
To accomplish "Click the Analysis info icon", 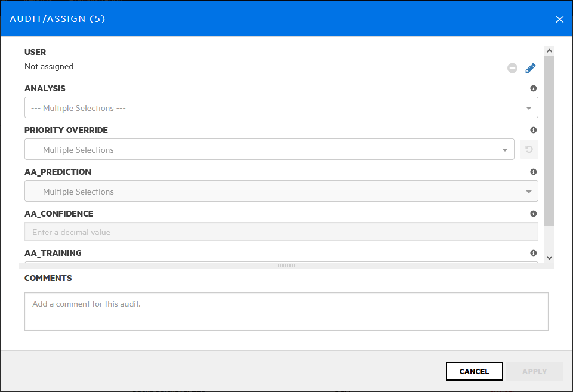I will coord(533,88).
